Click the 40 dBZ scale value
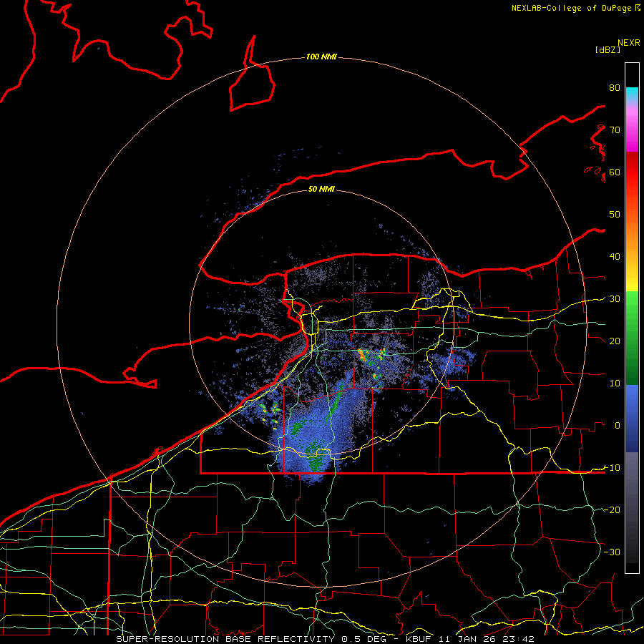644x644 pixels. click(x=615, y=257)
